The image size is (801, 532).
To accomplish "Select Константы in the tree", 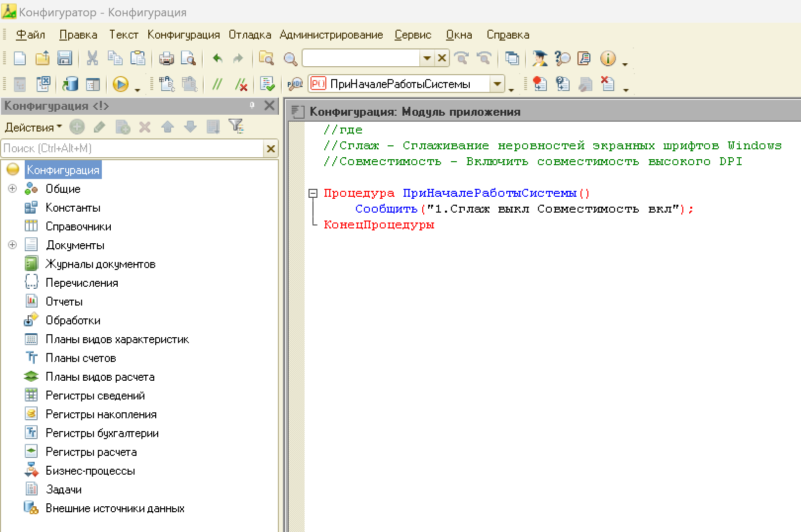I will [73, 208].
